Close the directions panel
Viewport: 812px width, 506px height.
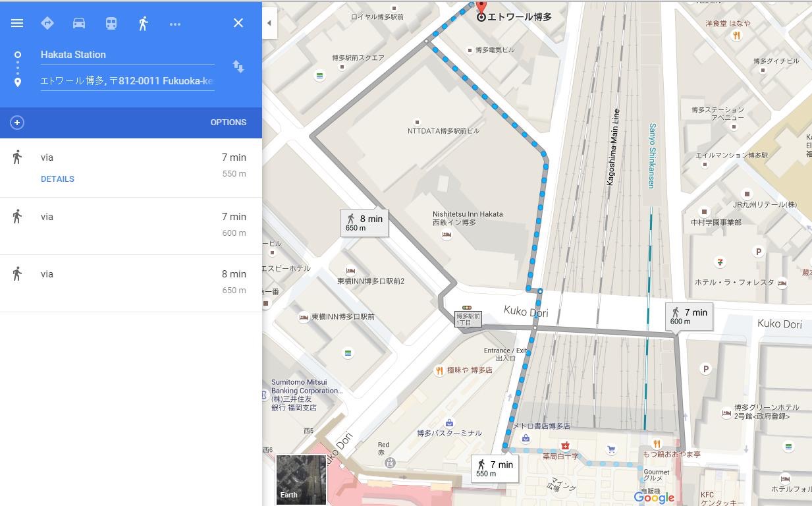point(238,23)
